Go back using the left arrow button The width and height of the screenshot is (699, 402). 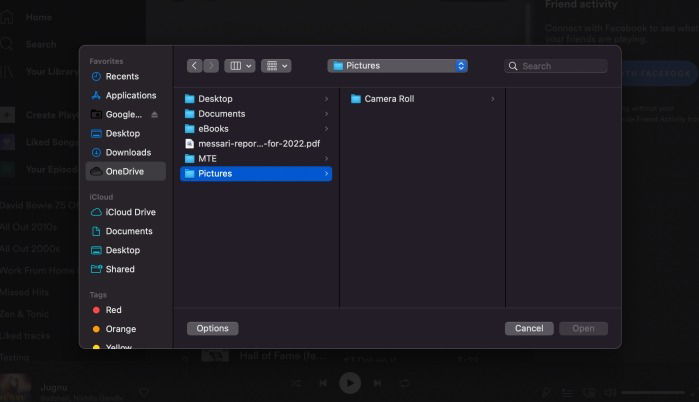pyautogui.click(x=194, y=66)
